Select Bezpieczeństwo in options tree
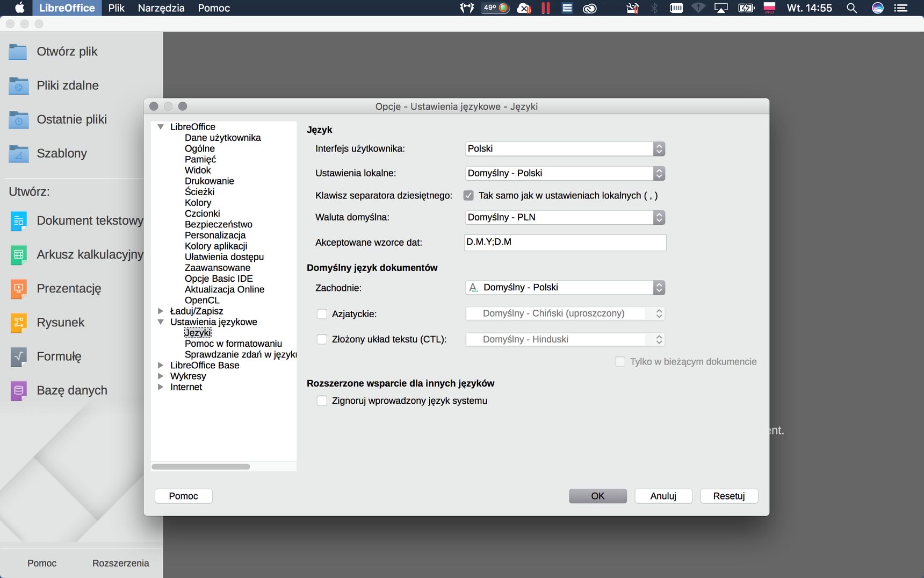 (x=219, y=224)
